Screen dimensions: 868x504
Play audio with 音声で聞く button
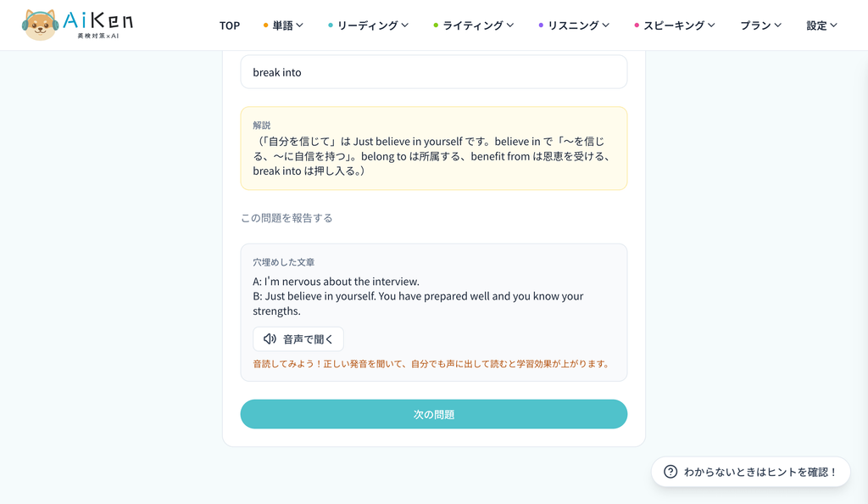point(298,339)
